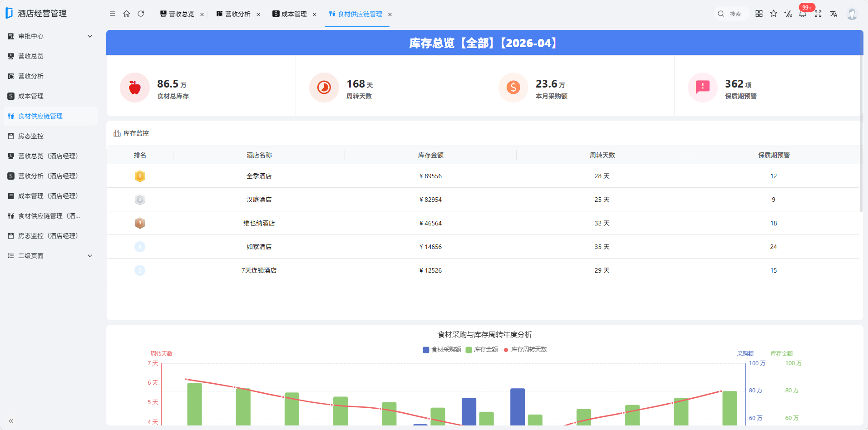
Task: Click the red apple 食材总库存 icon
Action: click(135, 88)
